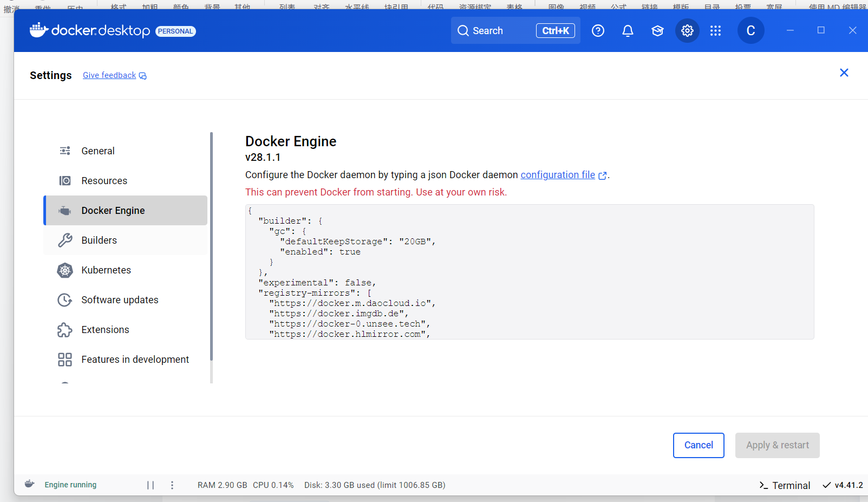Screen dimensions: 868x502
Task: Click the RAM 2.90 GB status
Action: pyautogui.click(x=222, y=485)
